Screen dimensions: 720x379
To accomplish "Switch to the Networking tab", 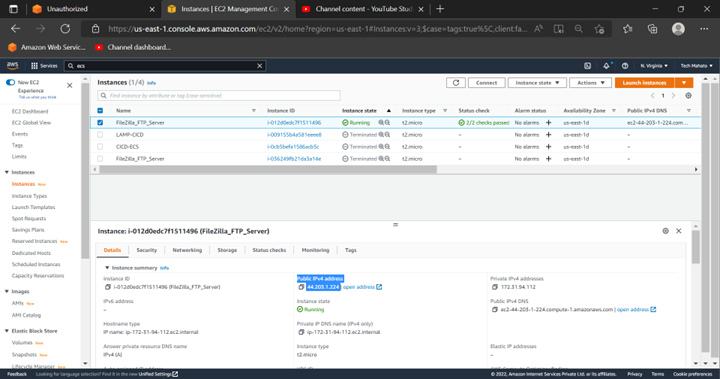I will (187, 250).
